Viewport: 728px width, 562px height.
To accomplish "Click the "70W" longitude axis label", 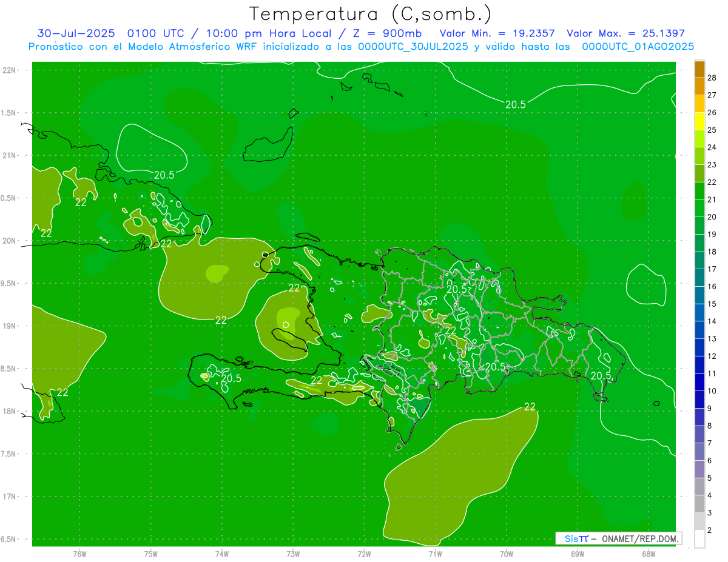I will pos(506,554).
